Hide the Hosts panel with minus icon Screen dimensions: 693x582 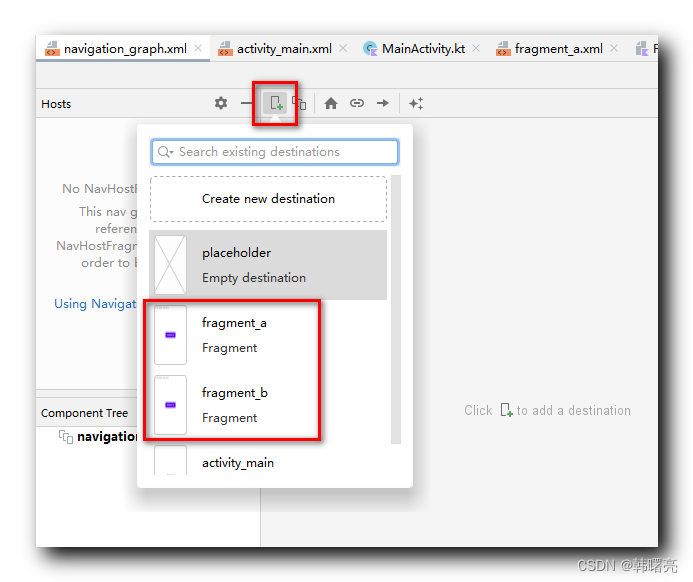pos(247,103)
